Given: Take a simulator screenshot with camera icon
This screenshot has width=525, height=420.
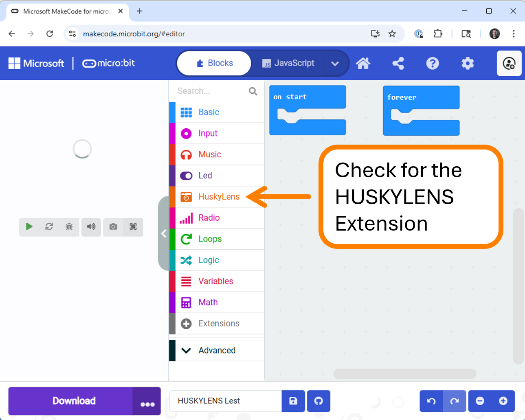Looking at the screenshot, I should [x=113, y=226].
